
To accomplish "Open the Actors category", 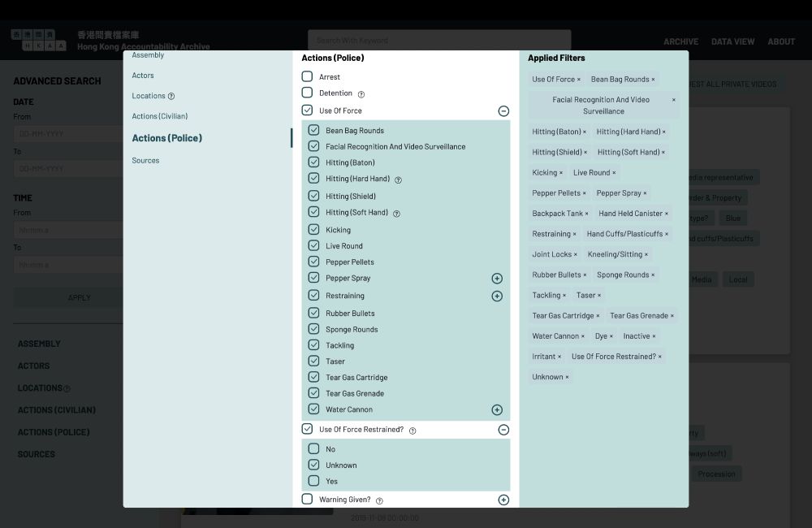I will pos(143,76).
